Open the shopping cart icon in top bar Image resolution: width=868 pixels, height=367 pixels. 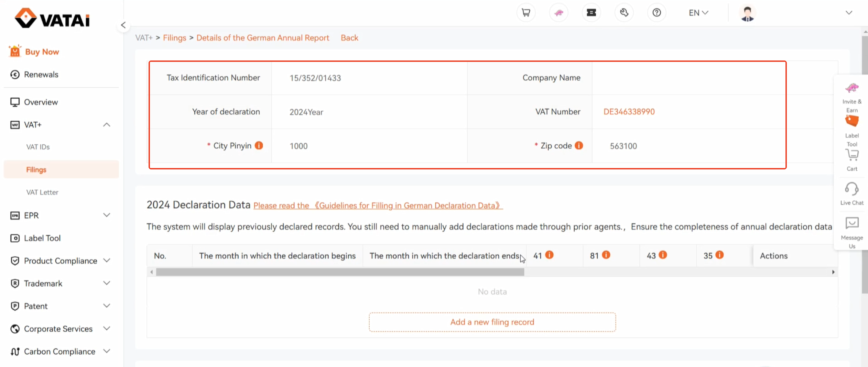tap(526, 13)
